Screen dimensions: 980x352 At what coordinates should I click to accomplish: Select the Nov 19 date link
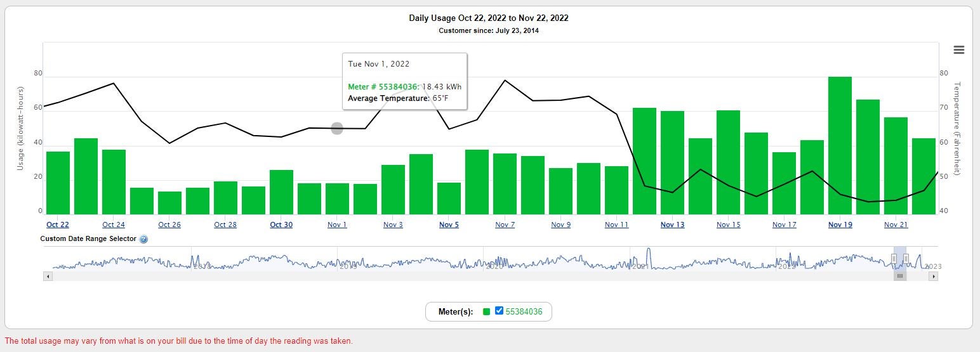click(840, 225)
